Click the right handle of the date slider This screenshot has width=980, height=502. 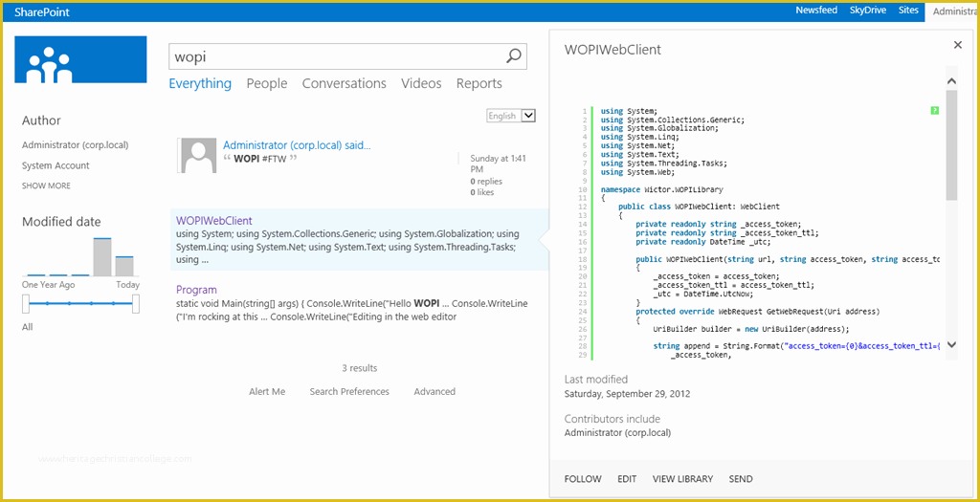(x=136, y=303)
